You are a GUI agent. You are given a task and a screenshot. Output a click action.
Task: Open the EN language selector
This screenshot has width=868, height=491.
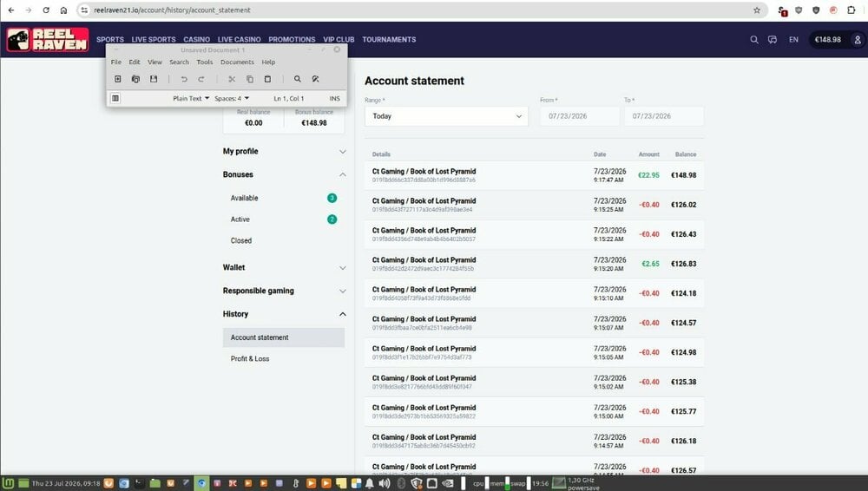[794, 39]
